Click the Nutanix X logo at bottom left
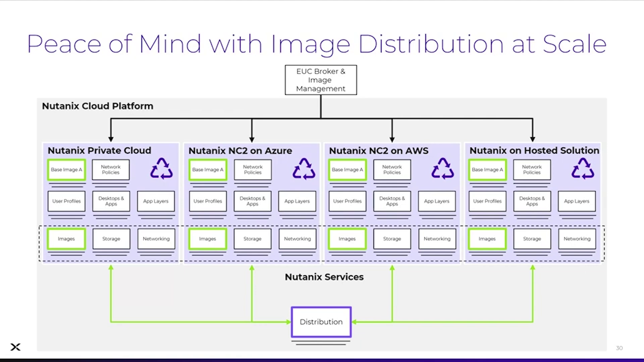644x362 pixels. (15, 347)
